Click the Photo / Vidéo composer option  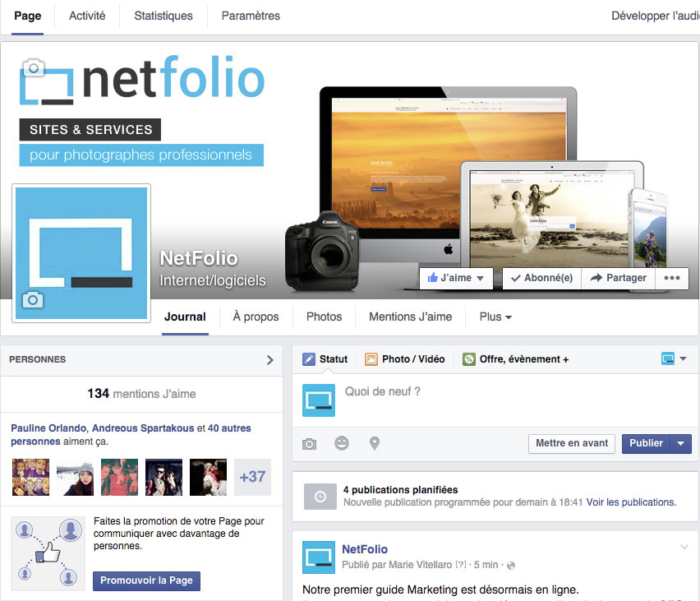point(405,359)
